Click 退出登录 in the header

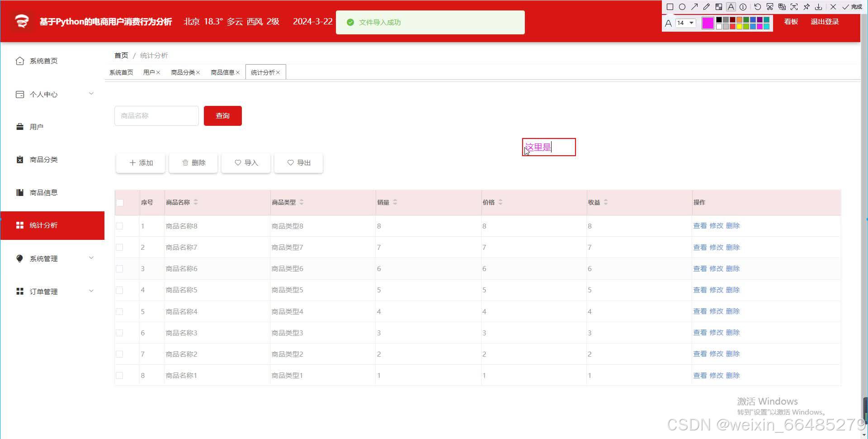(825, 22)
